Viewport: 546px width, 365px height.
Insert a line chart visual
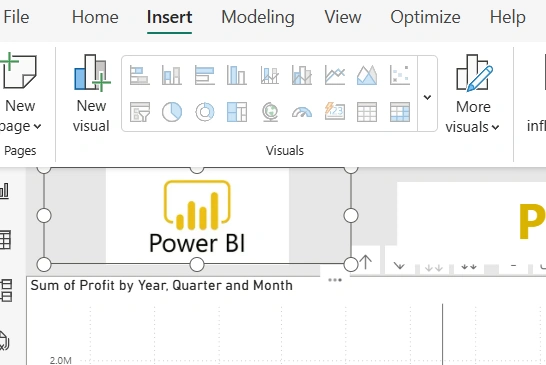(x=335, y=75)
